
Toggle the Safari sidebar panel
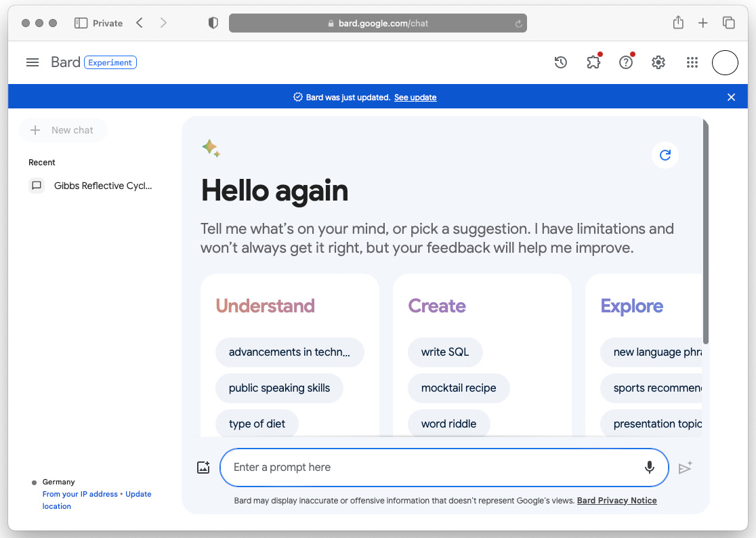pyautogui.click(x=81, y=23)
